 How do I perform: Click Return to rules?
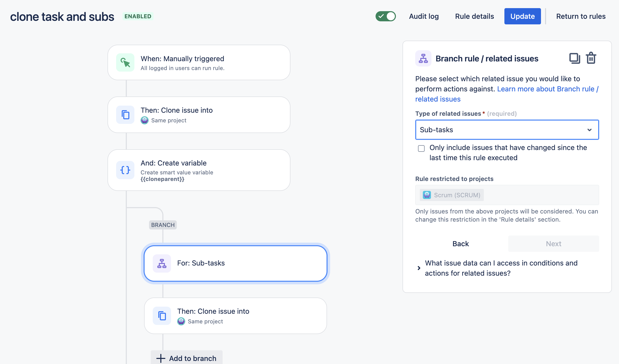point(581,16)
